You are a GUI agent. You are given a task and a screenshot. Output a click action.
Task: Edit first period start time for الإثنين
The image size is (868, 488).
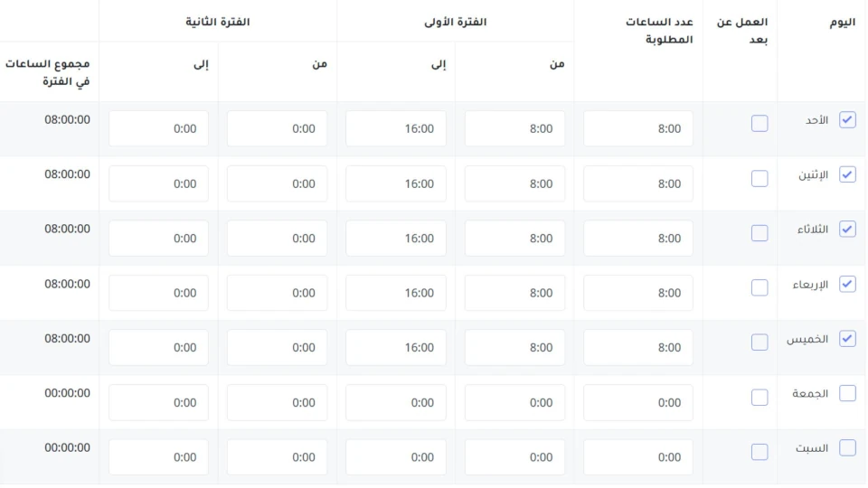(x=514, y=183)
